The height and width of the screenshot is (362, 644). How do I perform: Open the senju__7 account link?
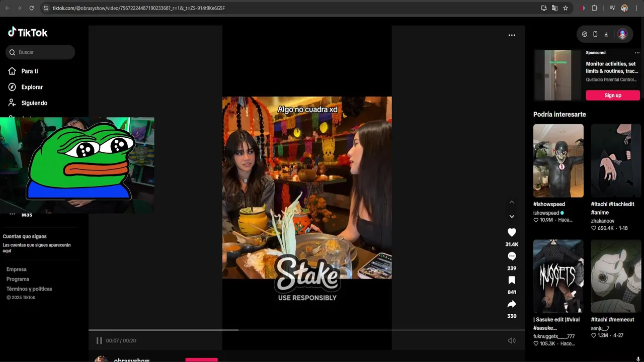click(600, 328)
